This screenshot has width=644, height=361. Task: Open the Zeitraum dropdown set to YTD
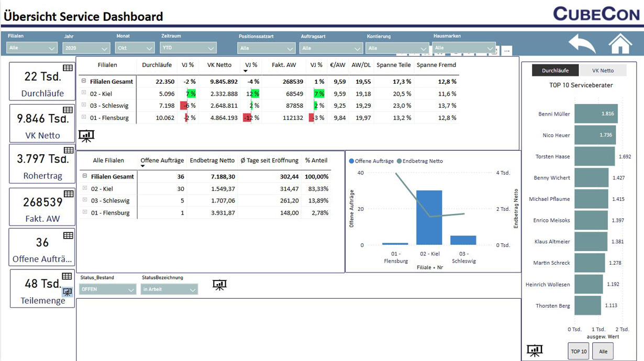(x=188, y=48)
